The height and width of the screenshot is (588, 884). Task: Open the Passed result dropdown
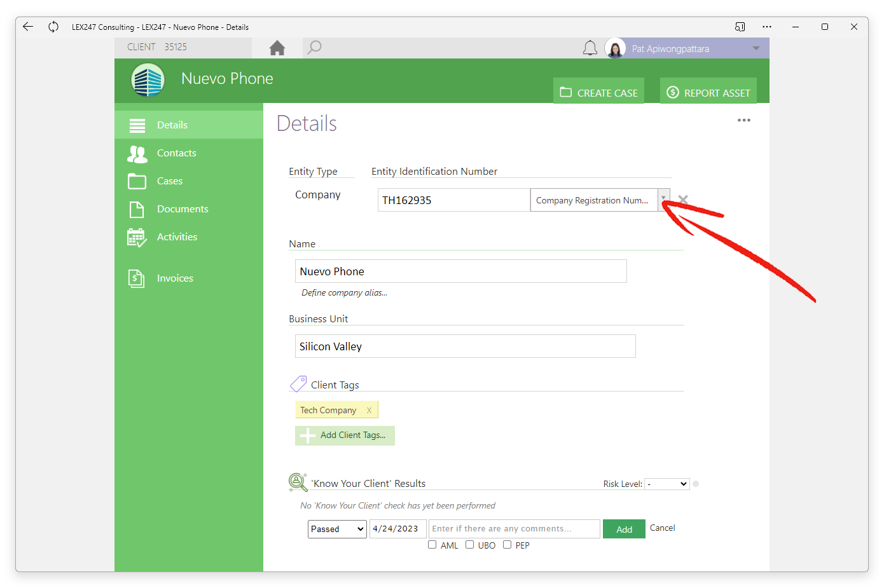[337, 529]
